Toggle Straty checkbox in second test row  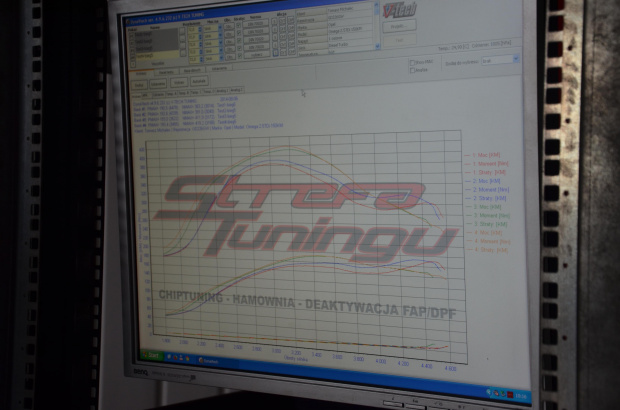pyautogui.click(x=239, y=33)
